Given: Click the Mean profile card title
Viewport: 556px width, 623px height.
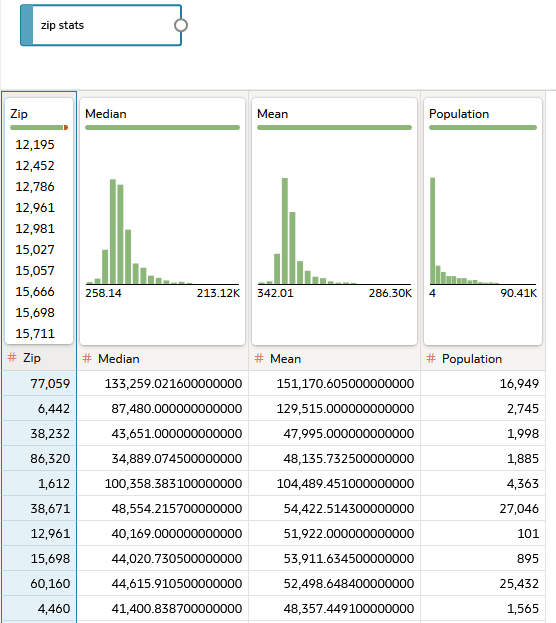Looking at the screenshot, I should click(273, 114).
